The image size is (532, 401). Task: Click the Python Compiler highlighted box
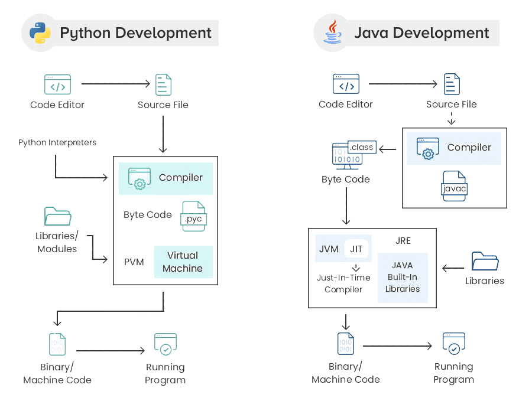166,178
